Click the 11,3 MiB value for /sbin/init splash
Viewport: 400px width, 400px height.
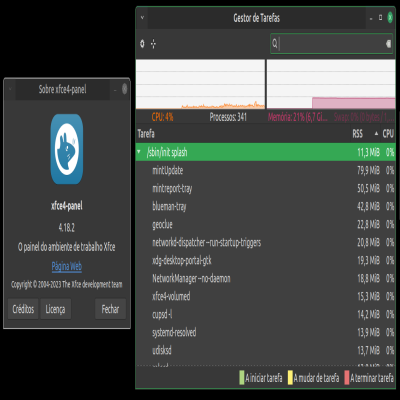(368, 152)
